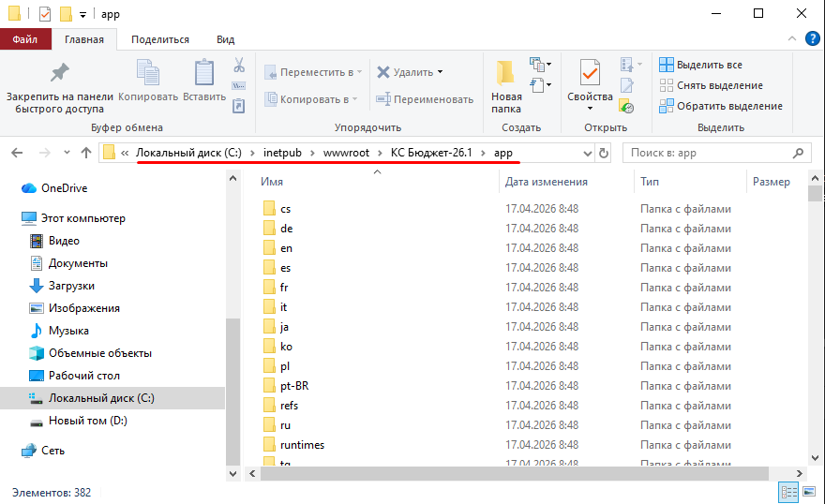Click the Edit icon in Открыть group
Image resolution: width=825 pixels, height=504 pixels.
[x=626, y=85]
